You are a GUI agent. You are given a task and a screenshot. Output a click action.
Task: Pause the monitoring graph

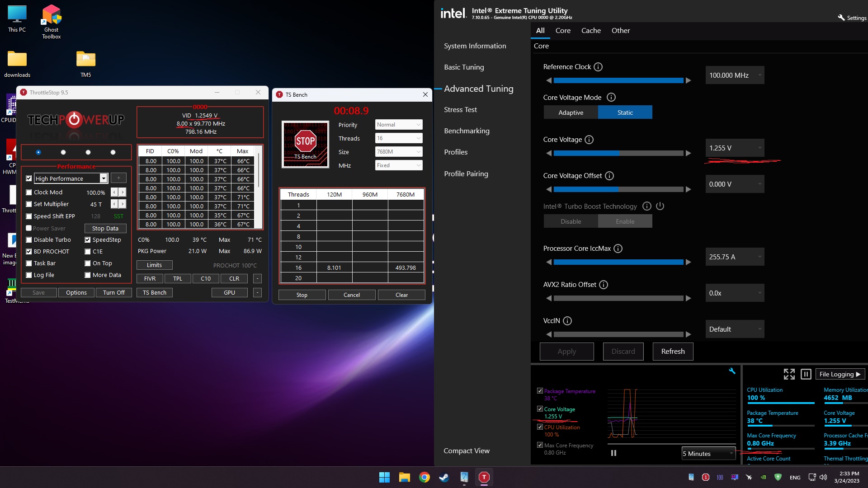[x=613, y=453]
